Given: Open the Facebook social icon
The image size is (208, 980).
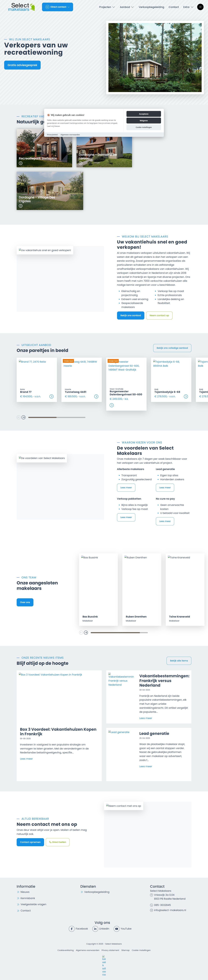Looking at the screenshot, I should tap(72, 929).
